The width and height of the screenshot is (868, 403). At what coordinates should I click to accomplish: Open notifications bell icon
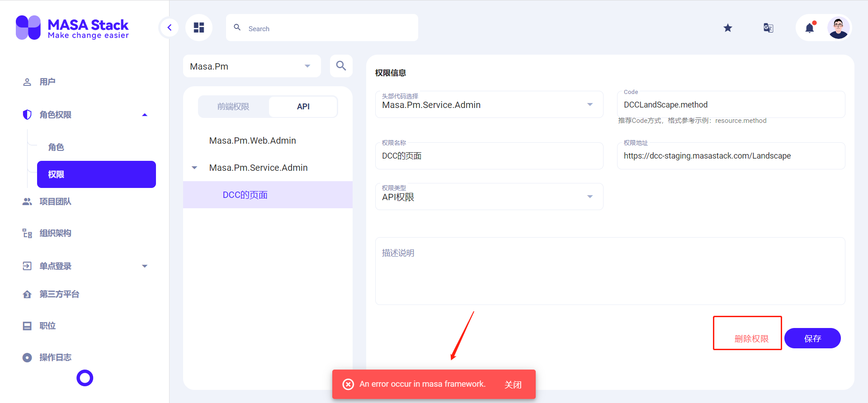click(810, 28)
